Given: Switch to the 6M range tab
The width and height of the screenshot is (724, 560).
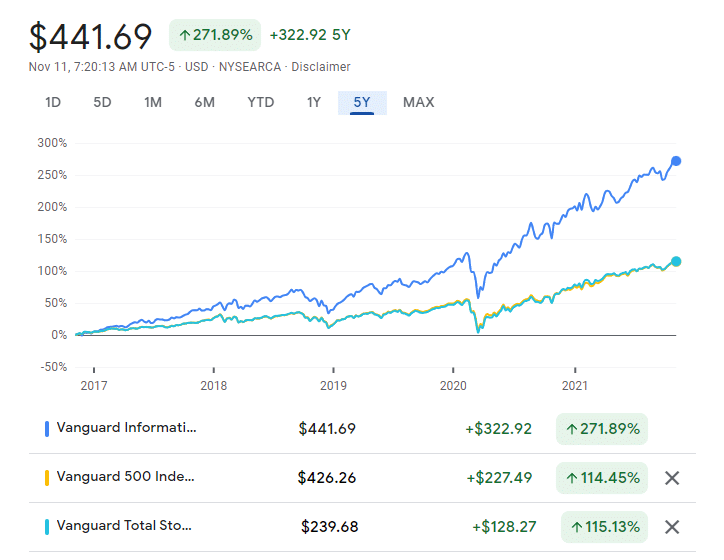Looking at the screenshot, I should click(x=205, y=102).
